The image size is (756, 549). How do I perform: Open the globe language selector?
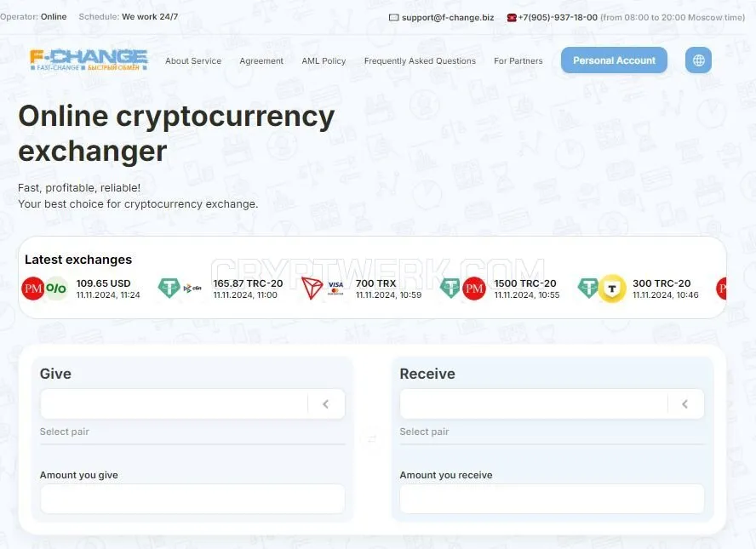coord(698,60)
